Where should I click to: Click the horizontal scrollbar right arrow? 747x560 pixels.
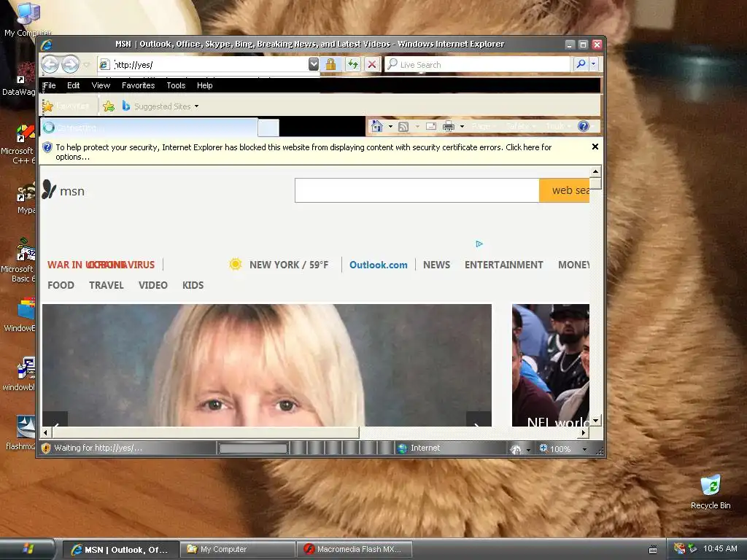tap(584, 432)
